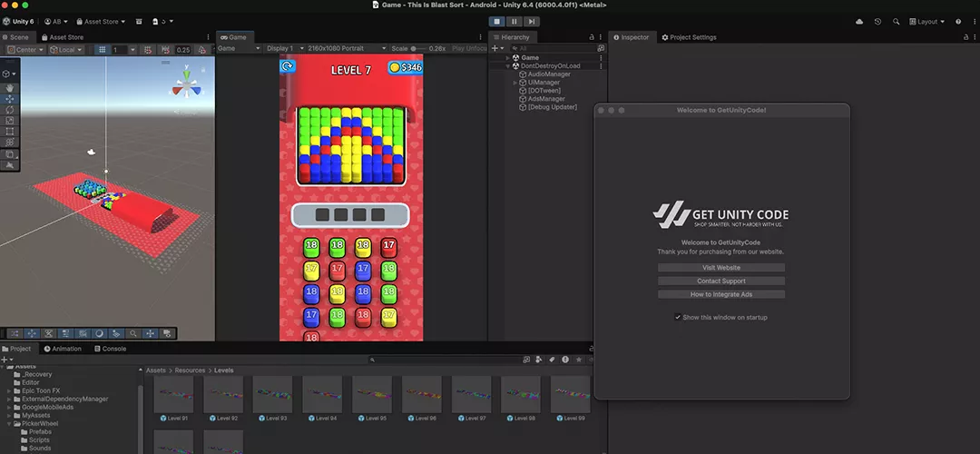The width and height of the screenshot is (980, 454).
Task: Click the Step frame button
Action: [531, 21]
